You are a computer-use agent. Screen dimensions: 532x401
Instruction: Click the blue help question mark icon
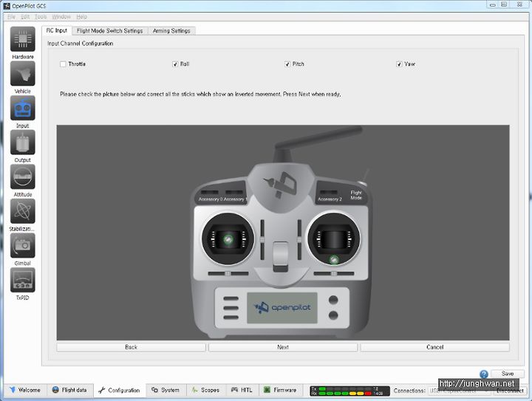click(x=484, y=374)
